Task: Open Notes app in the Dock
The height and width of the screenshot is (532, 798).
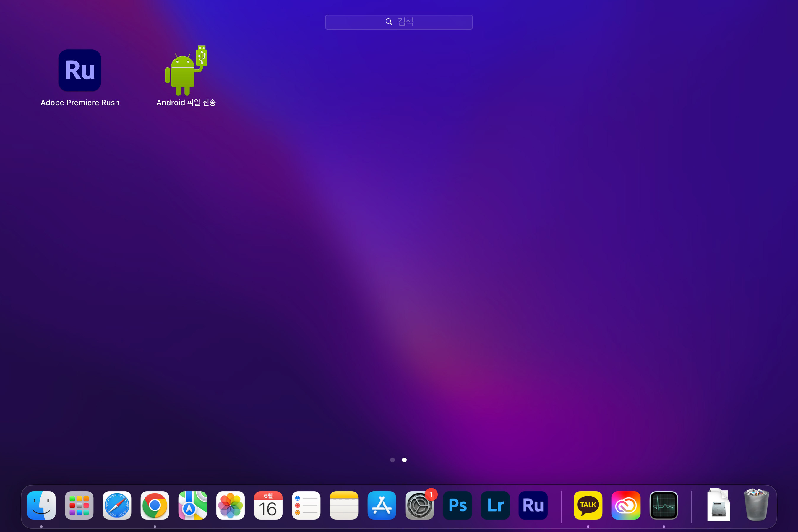Action: point(344,505)
